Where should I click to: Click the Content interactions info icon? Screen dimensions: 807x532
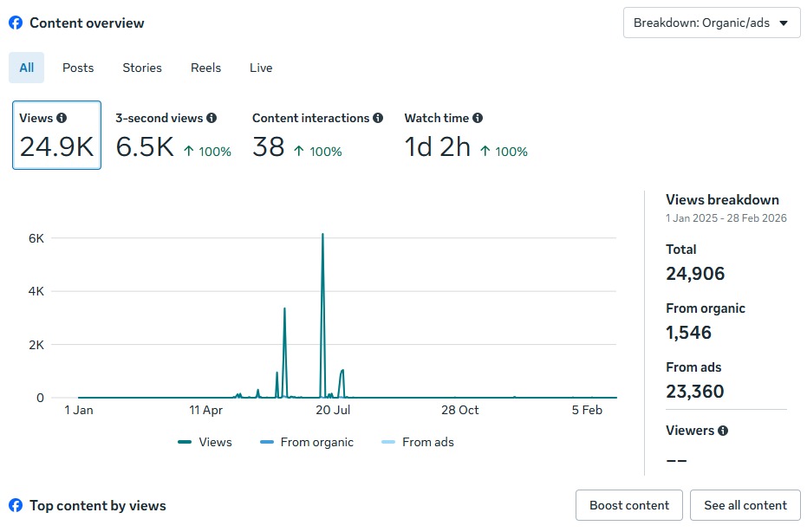(x=378, y=118)
